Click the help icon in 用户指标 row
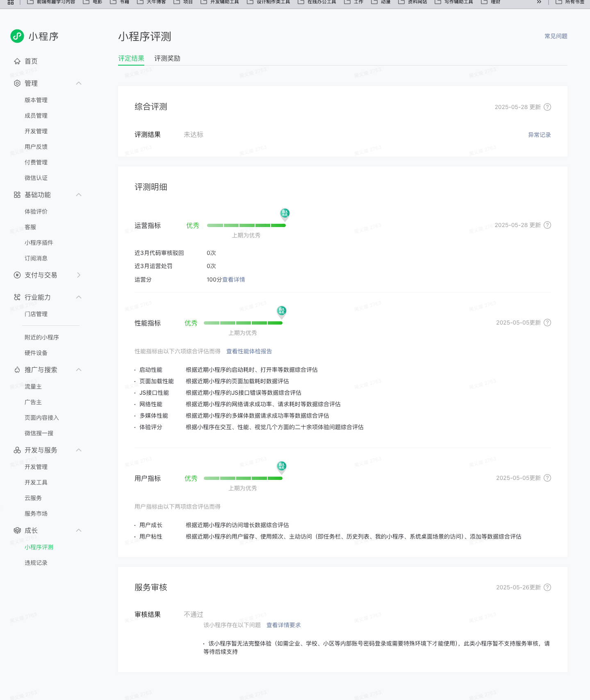The height and width of the screenshot is (700, 590). pos(547,478)
